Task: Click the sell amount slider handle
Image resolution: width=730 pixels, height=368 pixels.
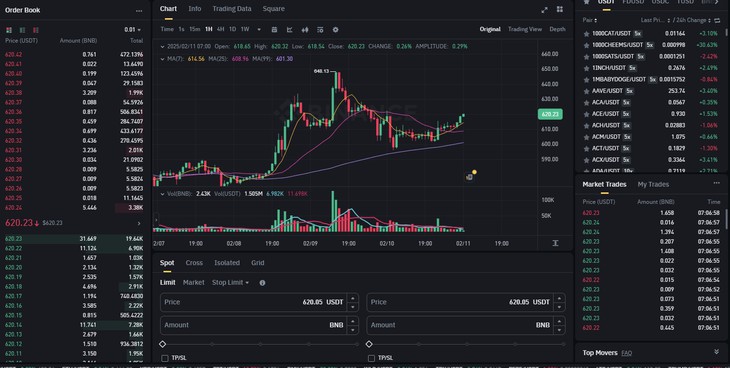Action: click(369, 344)
